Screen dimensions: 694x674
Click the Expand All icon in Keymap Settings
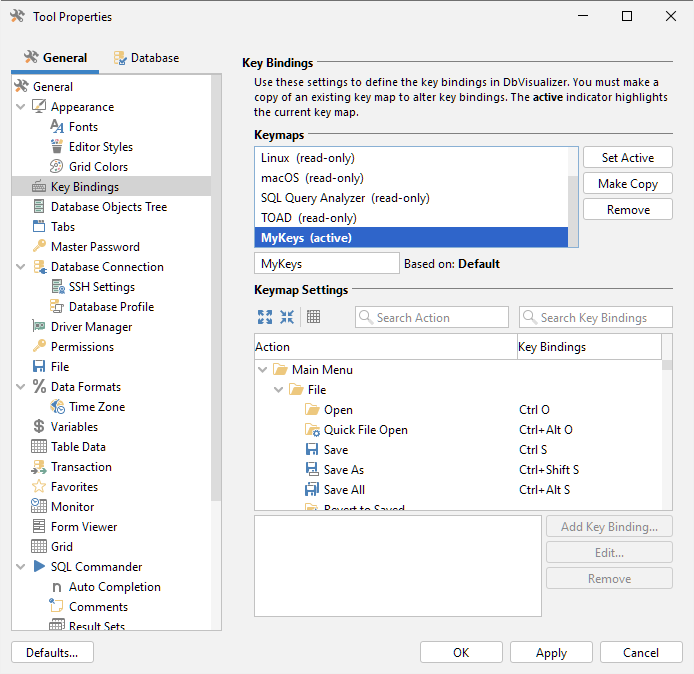click(265, 317)
